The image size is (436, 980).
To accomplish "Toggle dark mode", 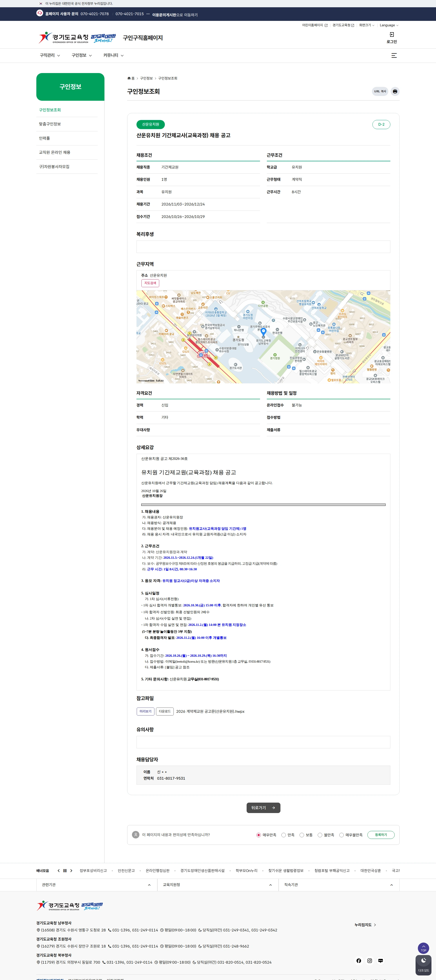I will tap(424, 965).
